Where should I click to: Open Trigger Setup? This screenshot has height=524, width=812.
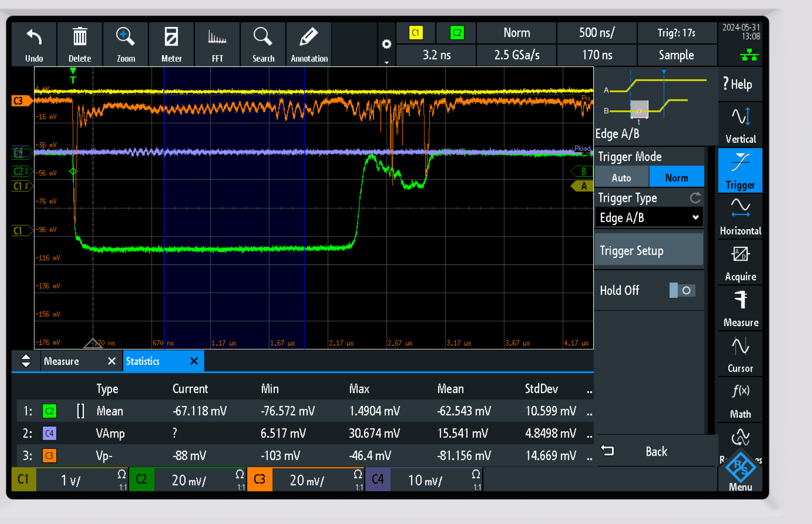click(x=648, y=251)
